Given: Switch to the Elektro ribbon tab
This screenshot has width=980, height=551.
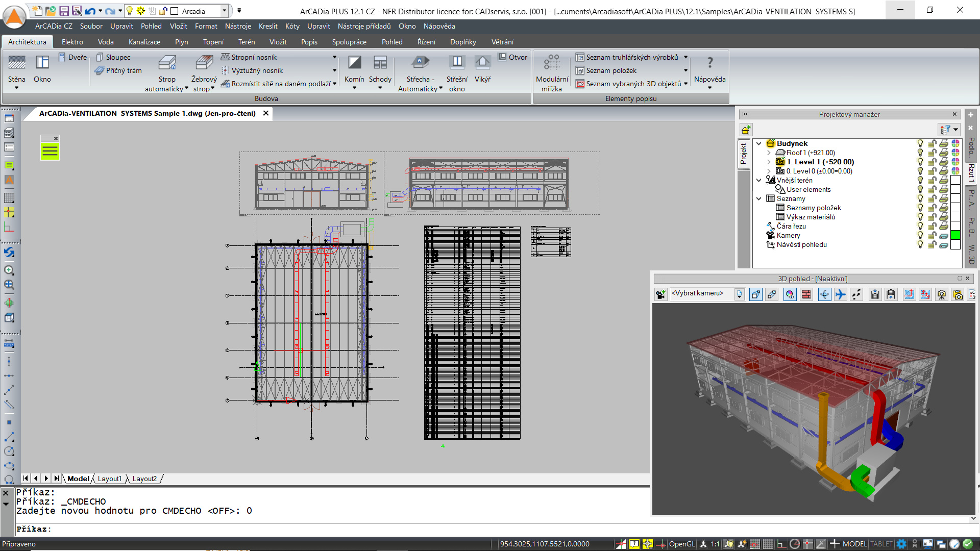Looking at the screenshot, I should 72,42.
